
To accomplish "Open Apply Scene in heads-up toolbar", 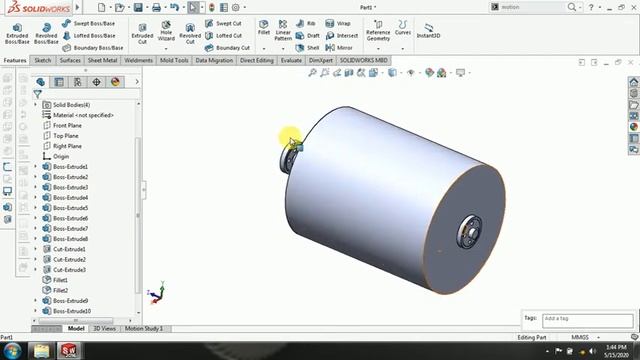I will (x=442, y=73).
